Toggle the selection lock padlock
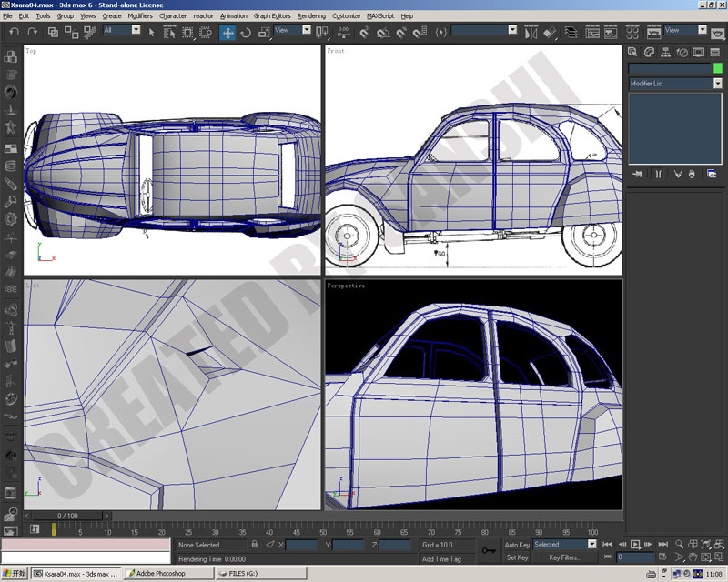Image resolution: width=728 pixels, height=582 pixels. coord(255,544)
